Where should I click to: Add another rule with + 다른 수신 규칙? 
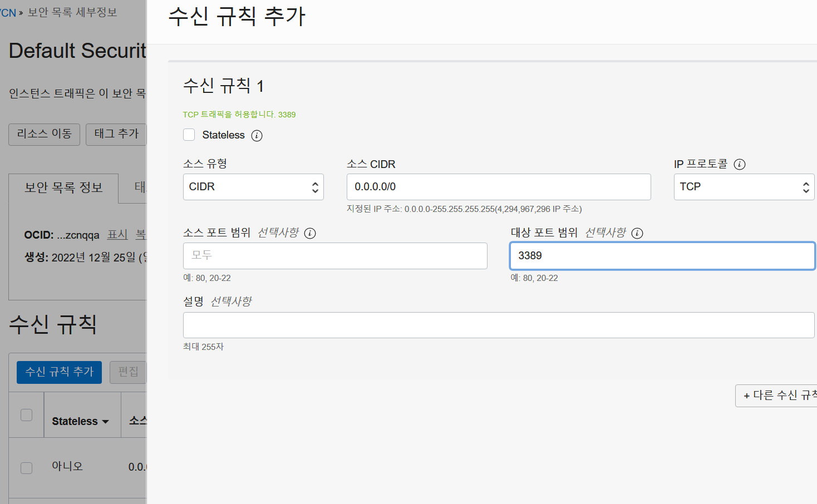(776, 396)
